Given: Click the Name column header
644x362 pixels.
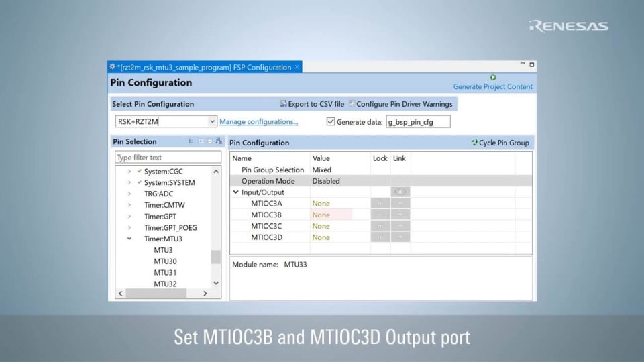Looking at the screenshot, I should click(242, 158).
